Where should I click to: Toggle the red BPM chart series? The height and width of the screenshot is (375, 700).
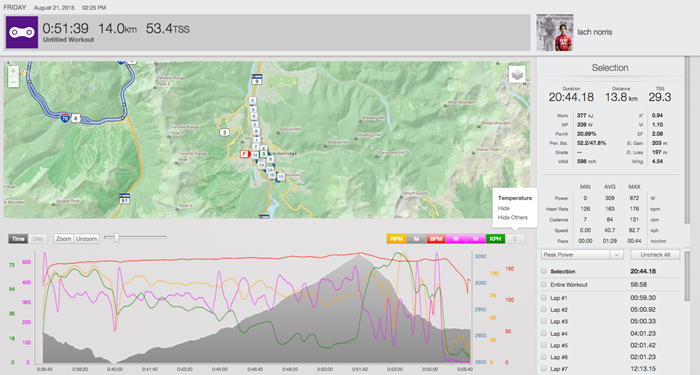pos(436,239)
